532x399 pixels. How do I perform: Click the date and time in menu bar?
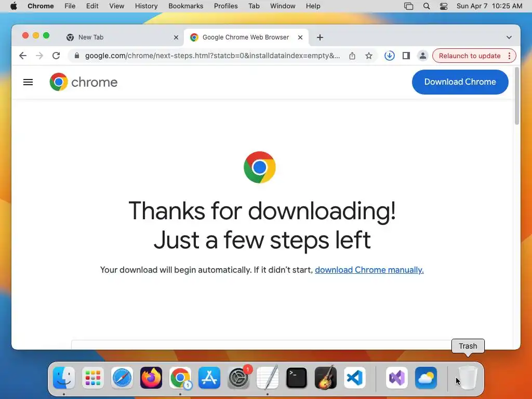point(489,6)
